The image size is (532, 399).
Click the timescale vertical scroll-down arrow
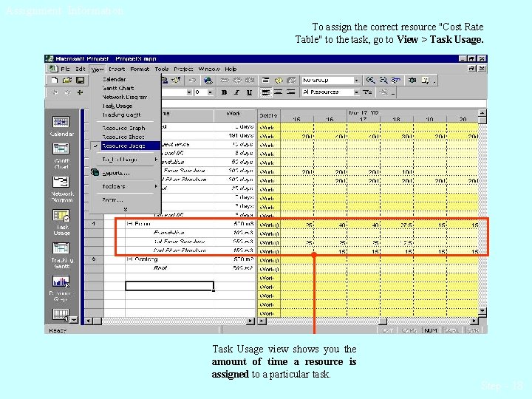(x=482, y=311)
